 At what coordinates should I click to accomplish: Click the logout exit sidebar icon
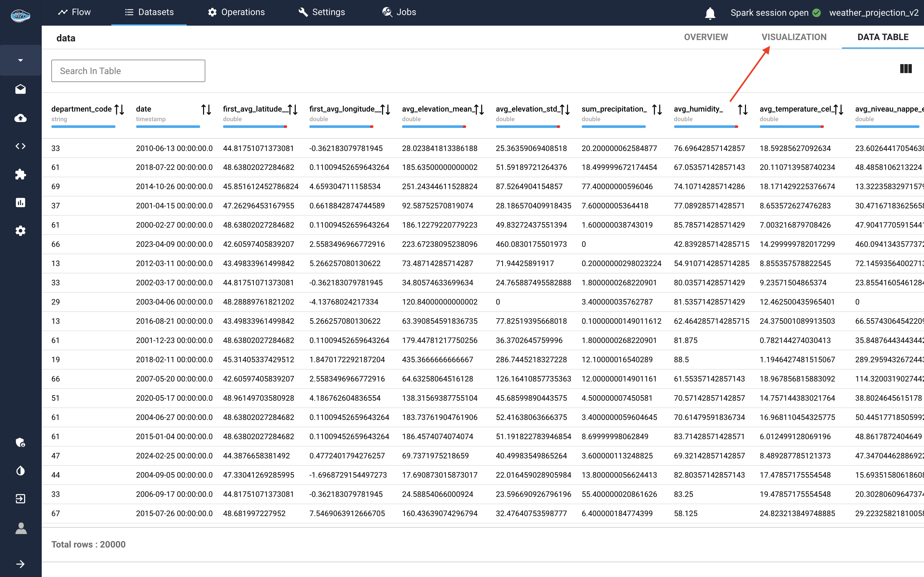click(x=21, y=499)
